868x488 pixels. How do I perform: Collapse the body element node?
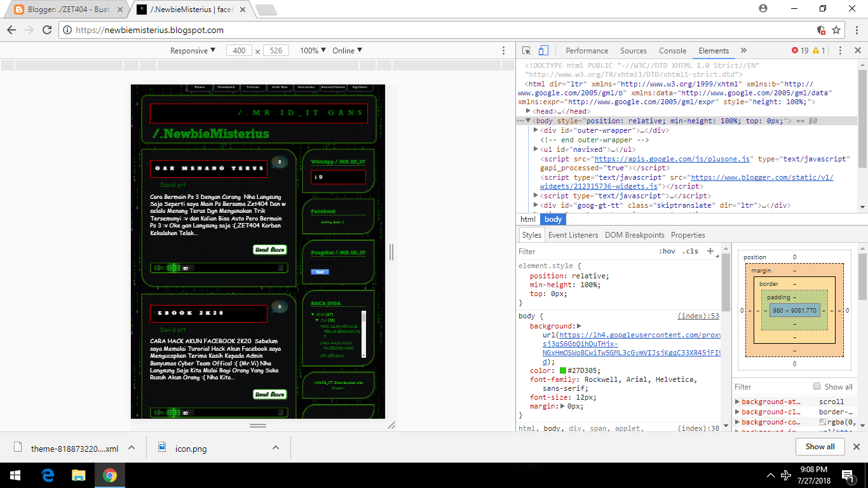click(x=528, y=121)
